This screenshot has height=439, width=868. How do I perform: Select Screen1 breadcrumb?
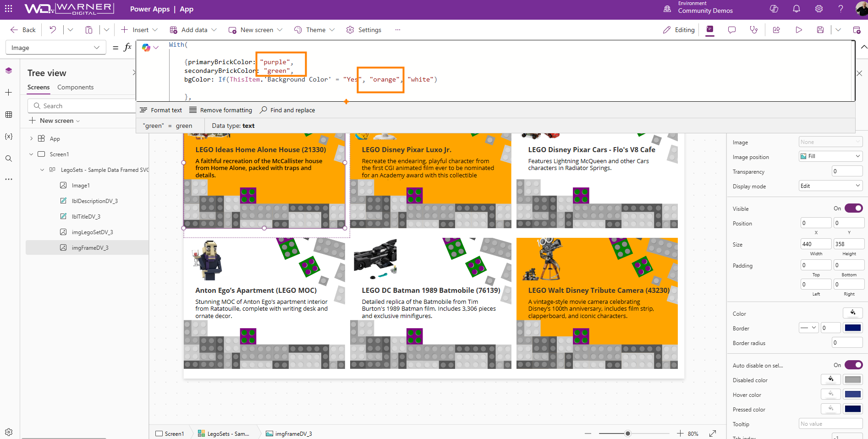click(170, 434)
